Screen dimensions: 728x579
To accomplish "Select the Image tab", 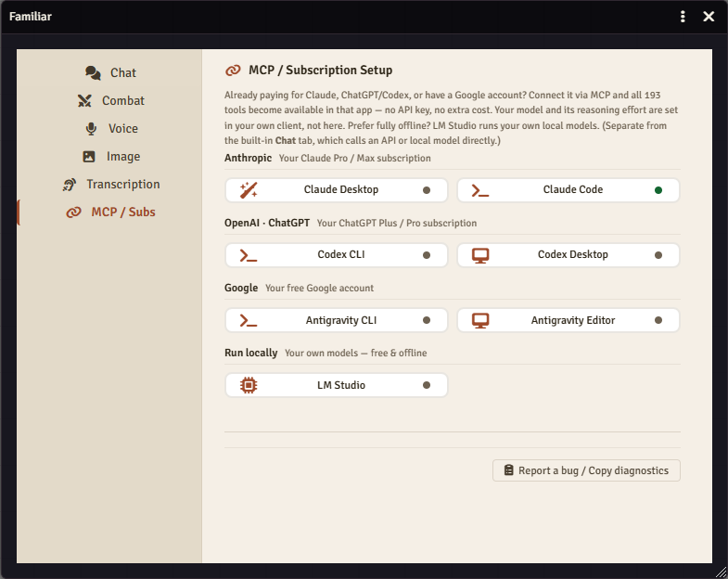I will (x=110, y=157).
